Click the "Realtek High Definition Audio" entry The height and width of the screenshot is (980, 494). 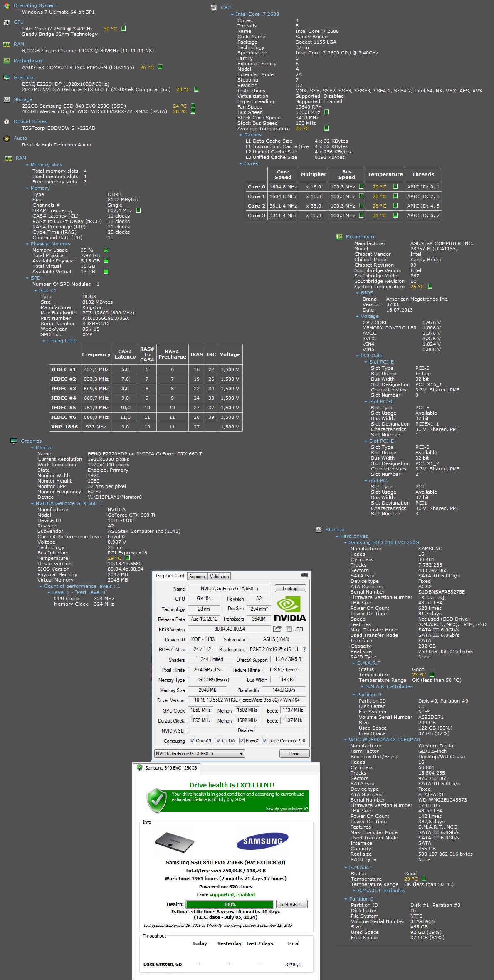[x=57, y=145]
